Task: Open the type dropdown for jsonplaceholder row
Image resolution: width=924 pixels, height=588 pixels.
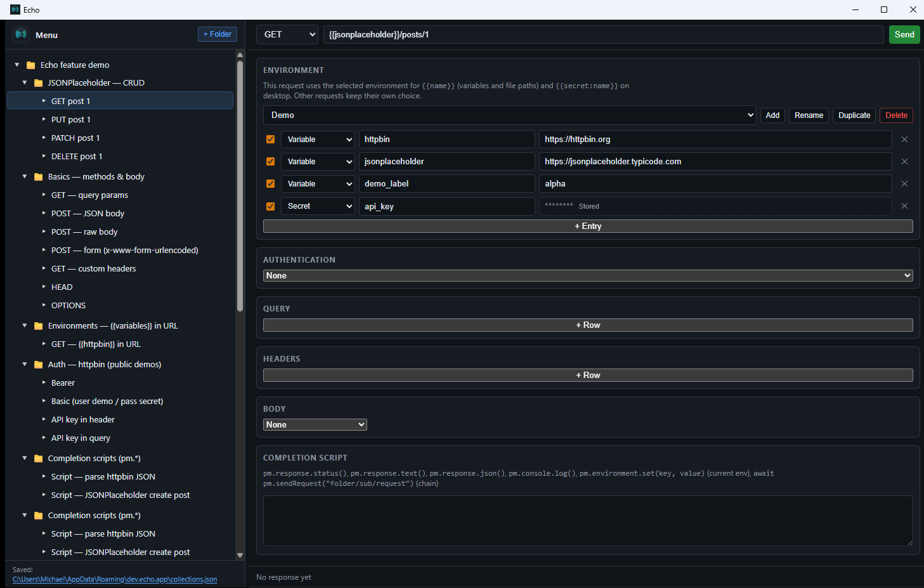Action: click(318, 162)
